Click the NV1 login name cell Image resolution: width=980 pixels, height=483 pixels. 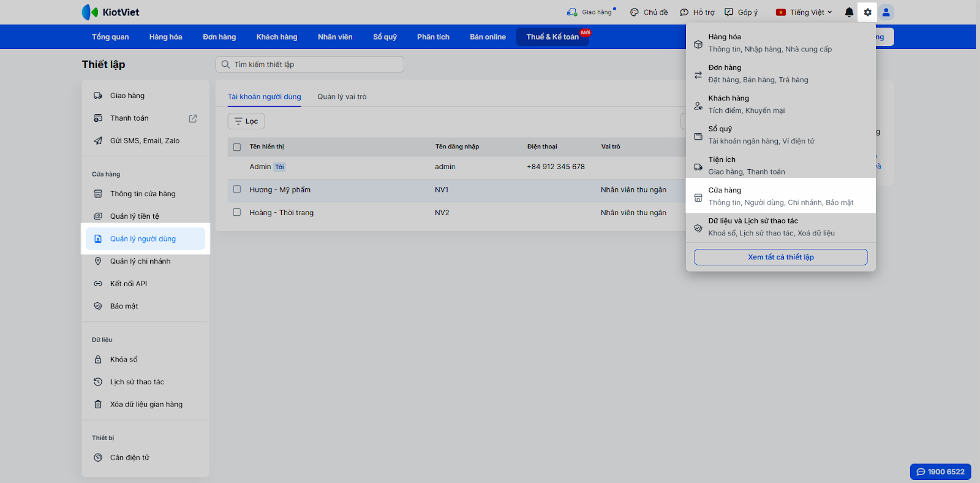click(442, 190)
